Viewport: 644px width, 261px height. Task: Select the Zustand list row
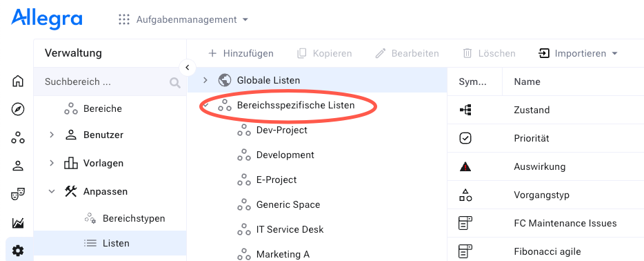click(x=545, y=110)
